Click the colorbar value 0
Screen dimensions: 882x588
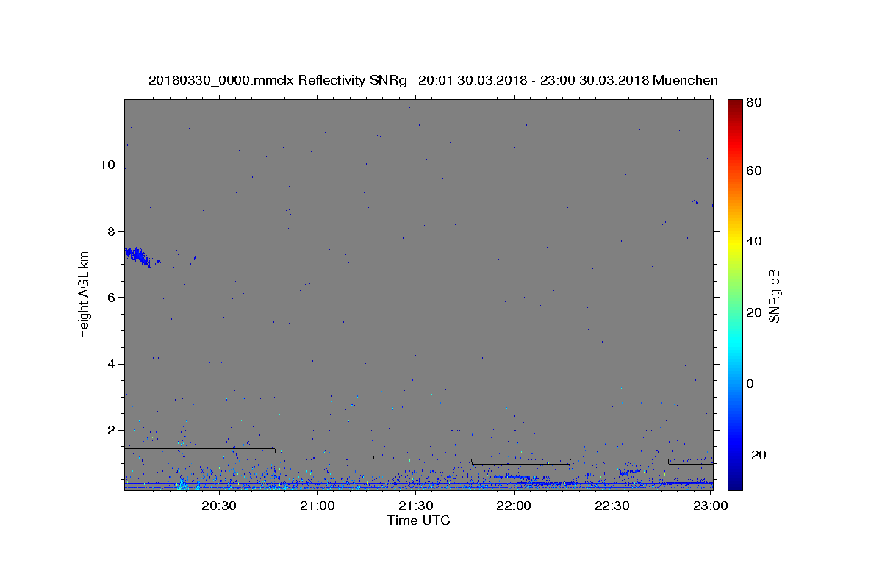(751, 384)
